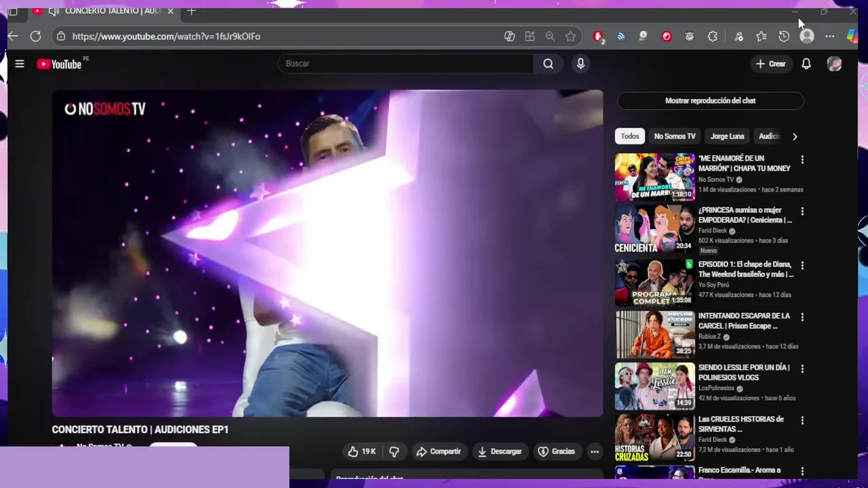This screenshot has width=868, height=488.
Task: Open options for SIENDO LESSLIE video
Action: pos(802,369)
